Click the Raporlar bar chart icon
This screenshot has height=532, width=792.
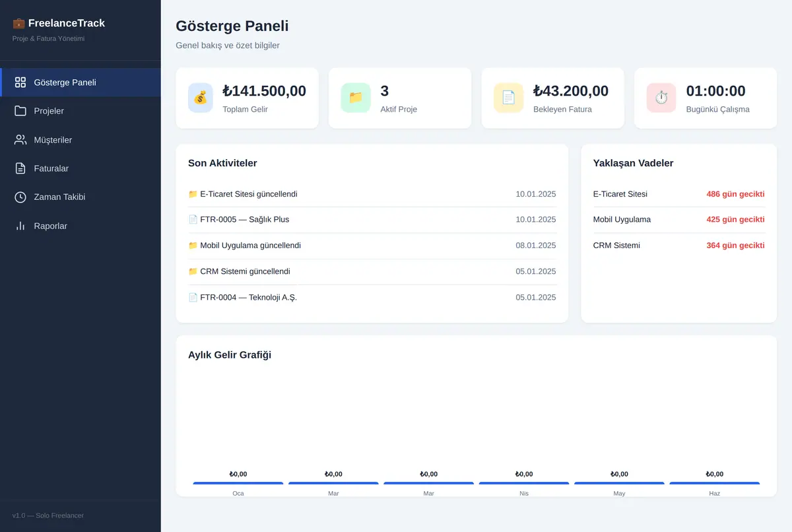point(20,226)
